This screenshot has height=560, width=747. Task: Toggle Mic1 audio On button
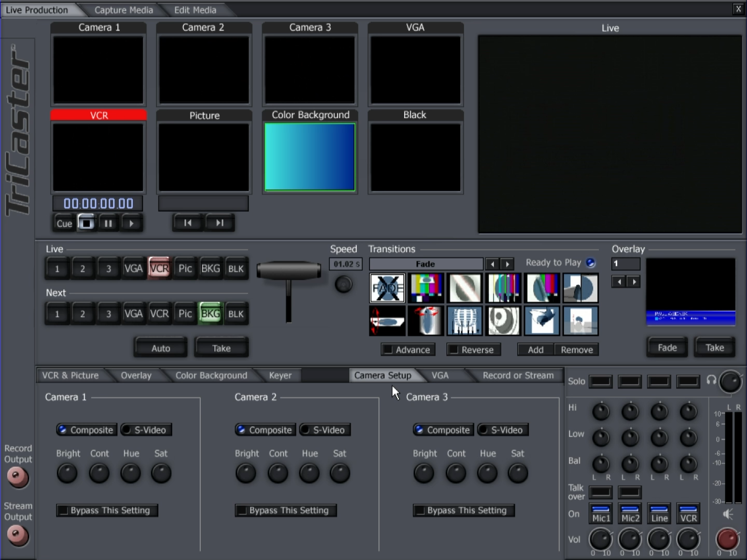coord(601,514)
